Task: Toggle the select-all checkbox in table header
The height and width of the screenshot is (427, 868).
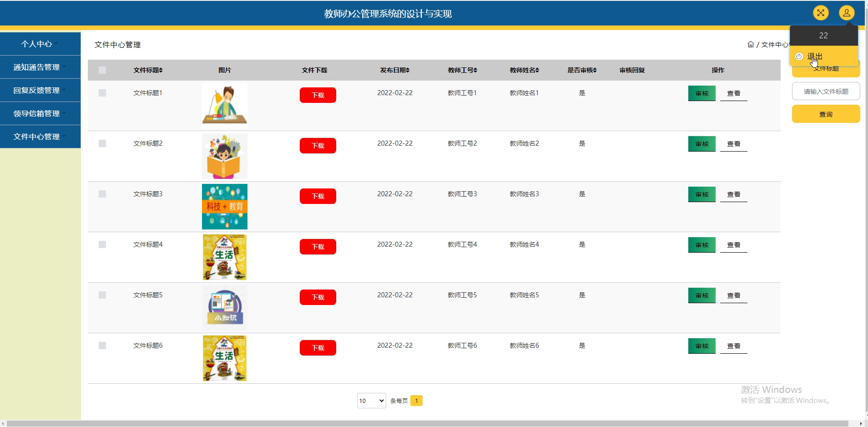Action: click(102, 70)
